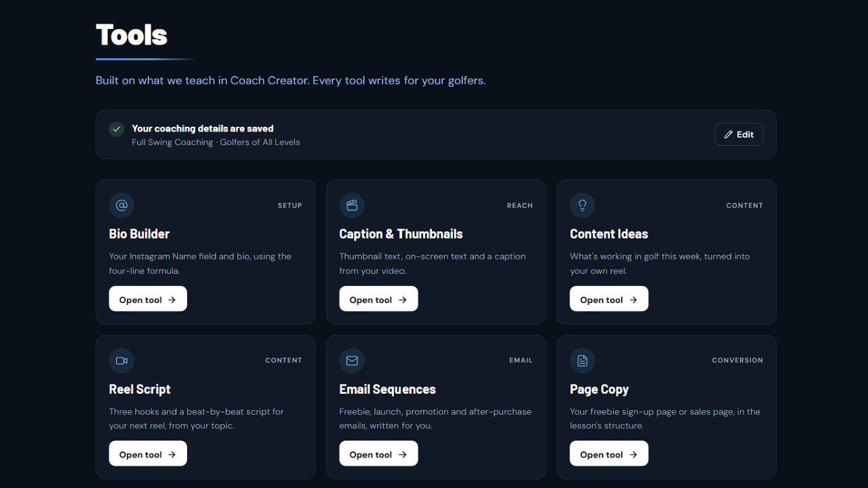Click the Caption & Thumbnails clapperboard icon
868x488 pixels.
tap(352, 205)
